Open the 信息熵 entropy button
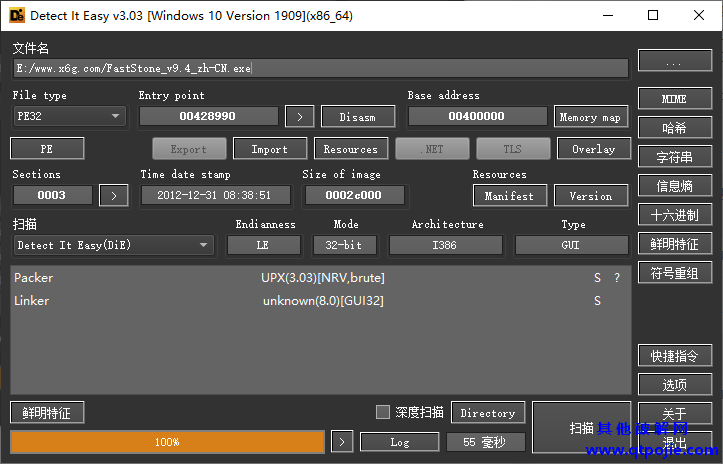 tap(675, 186)
